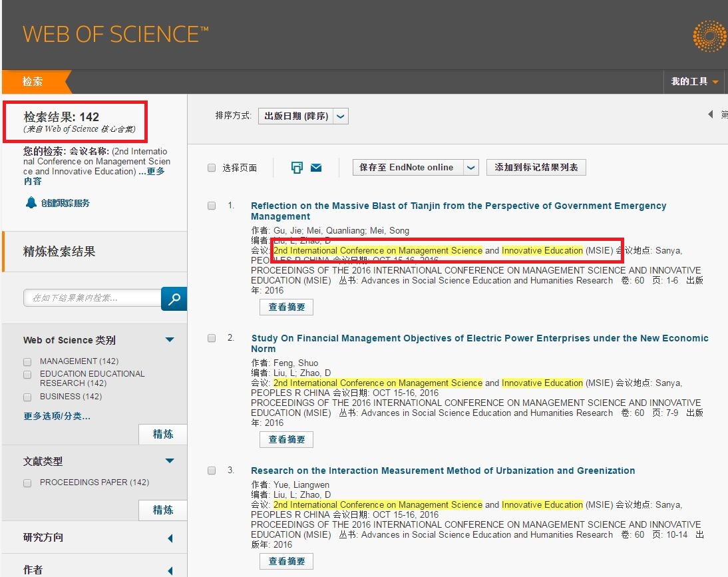Click author name Feng, Shuo
Screen dimensions: 728x577
point(295,363)
